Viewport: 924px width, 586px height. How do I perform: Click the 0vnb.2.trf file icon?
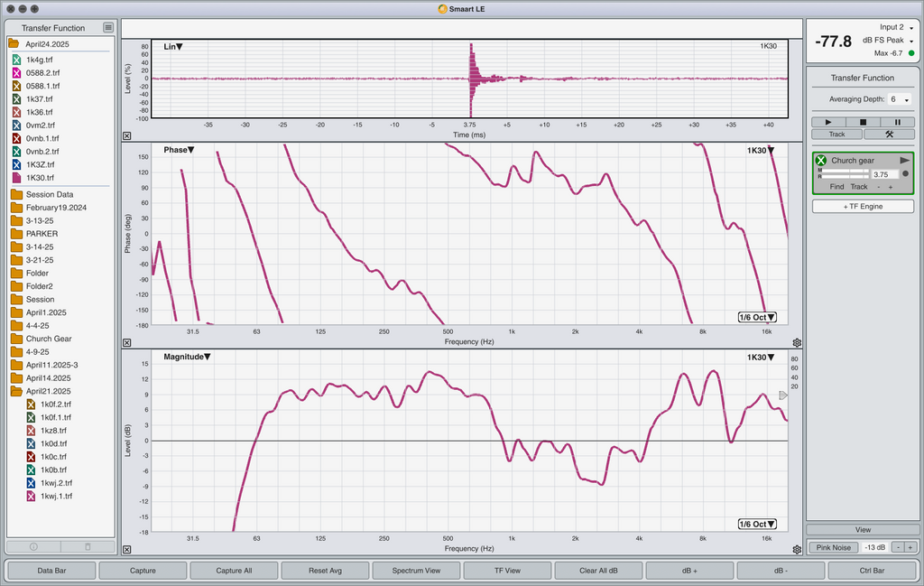pos(16,152)
